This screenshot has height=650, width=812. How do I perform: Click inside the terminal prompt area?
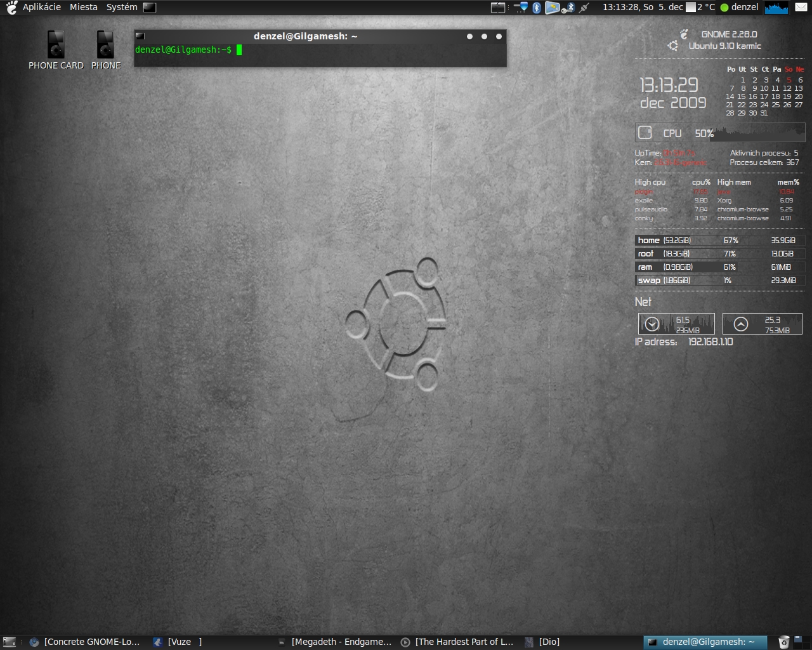[x=320, y=56]
